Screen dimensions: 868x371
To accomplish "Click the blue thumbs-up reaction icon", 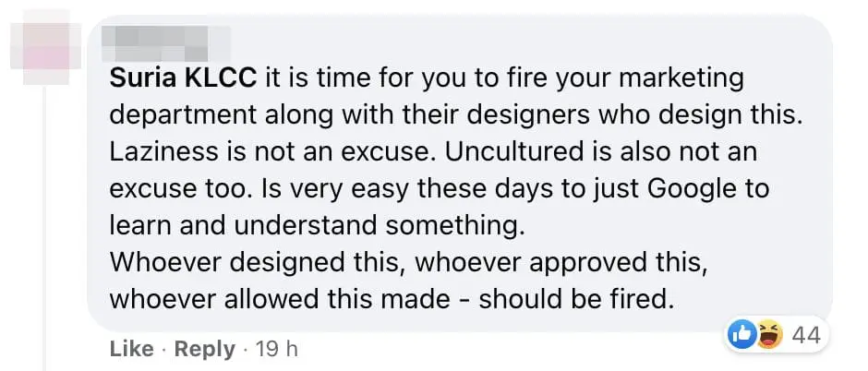I will (742, 334).
